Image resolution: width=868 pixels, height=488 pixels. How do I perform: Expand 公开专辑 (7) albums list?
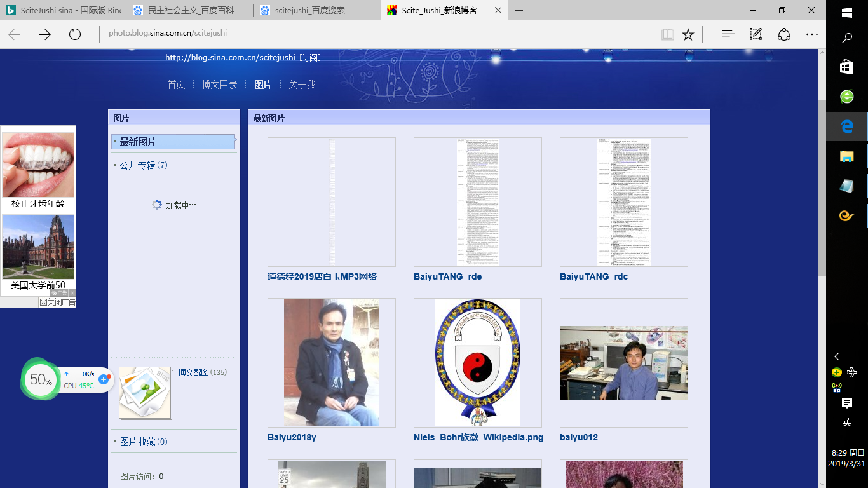click(x=138, y=165)
